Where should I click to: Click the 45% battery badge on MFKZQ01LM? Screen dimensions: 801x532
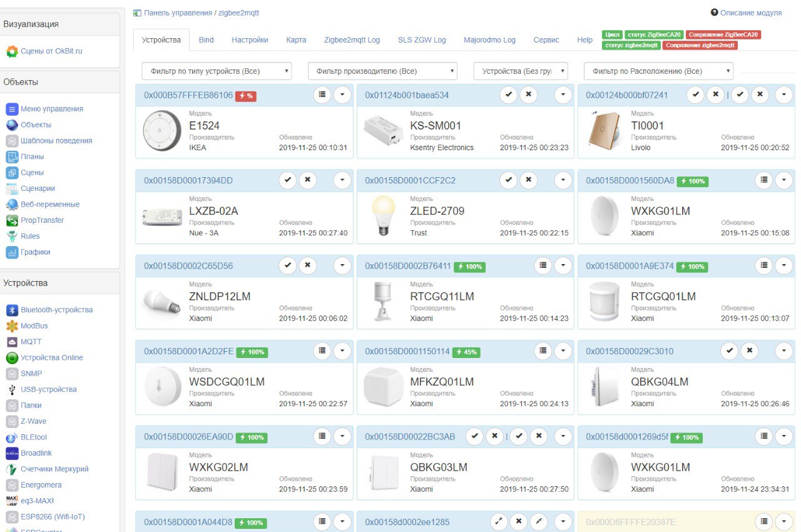[466, 352]
